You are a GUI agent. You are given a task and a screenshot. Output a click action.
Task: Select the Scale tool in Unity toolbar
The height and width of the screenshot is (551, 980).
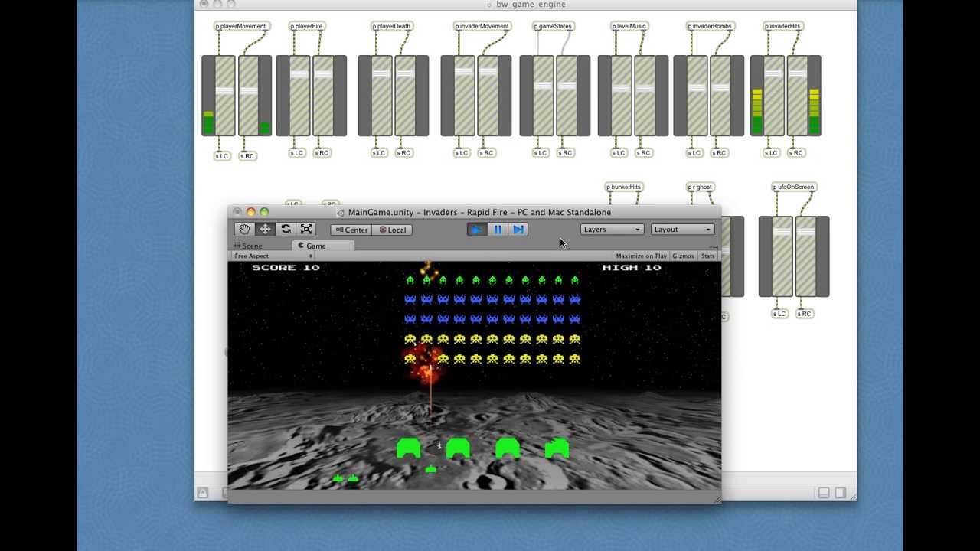[x=306, y=230]
